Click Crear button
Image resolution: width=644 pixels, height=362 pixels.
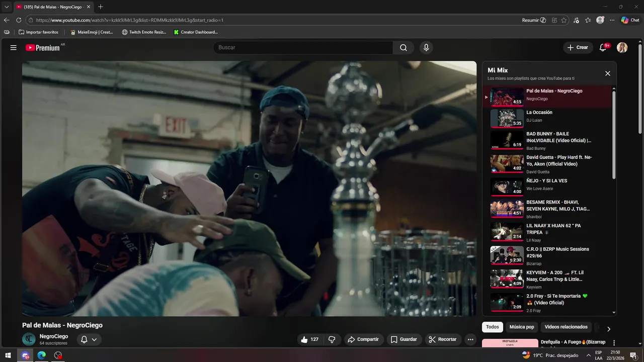(578, 47)
